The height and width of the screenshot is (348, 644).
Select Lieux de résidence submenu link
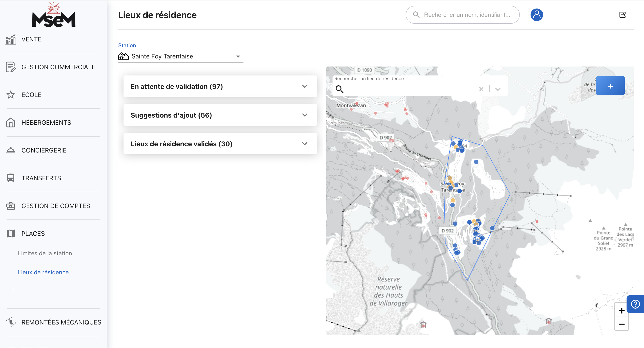coord(43,272)
